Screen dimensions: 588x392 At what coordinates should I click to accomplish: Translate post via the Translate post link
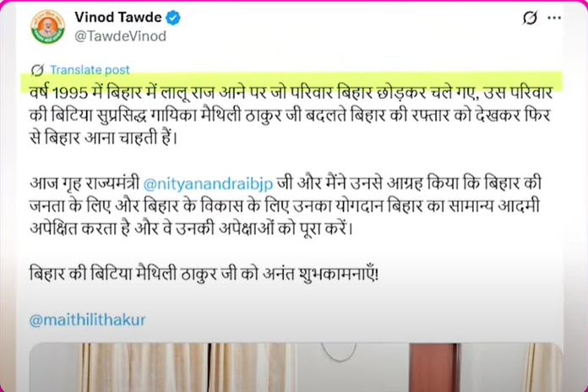(x=90, y=70)
